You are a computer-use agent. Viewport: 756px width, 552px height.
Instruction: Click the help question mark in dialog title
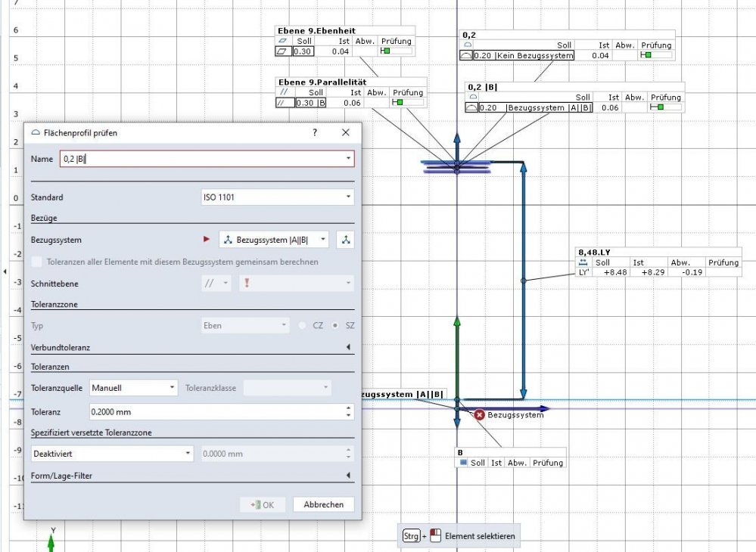tap(315, 132)
